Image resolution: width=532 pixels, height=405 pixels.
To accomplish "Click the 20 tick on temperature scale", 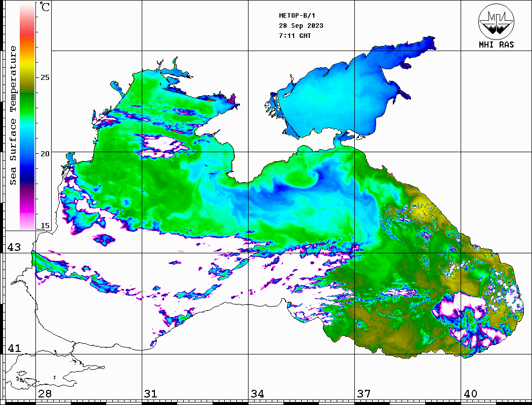I will click(45, 154).
